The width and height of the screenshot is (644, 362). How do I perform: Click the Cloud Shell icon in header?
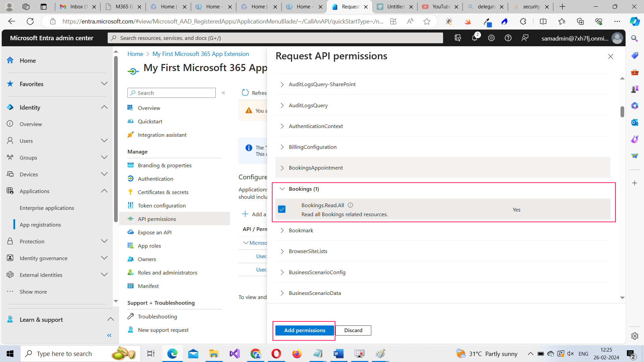point(458,38)
